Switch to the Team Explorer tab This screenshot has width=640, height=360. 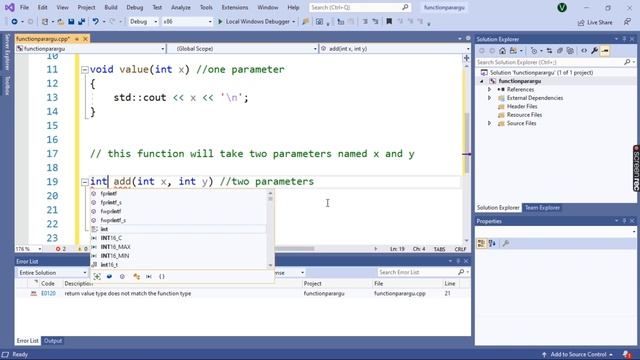(x=542, y=208)
